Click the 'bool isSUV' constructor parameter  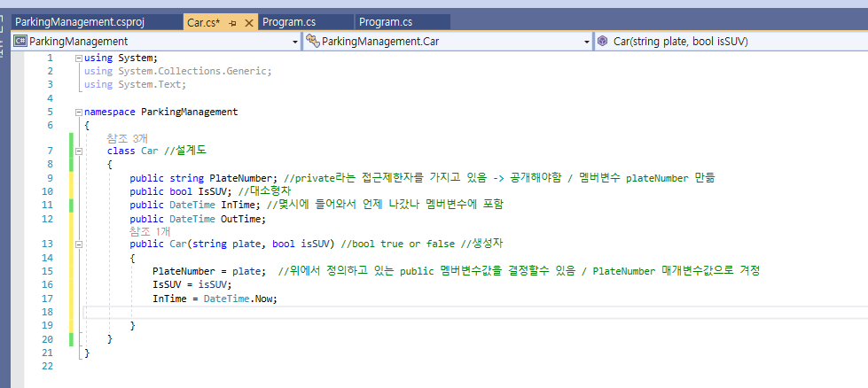tap(301, 244)
